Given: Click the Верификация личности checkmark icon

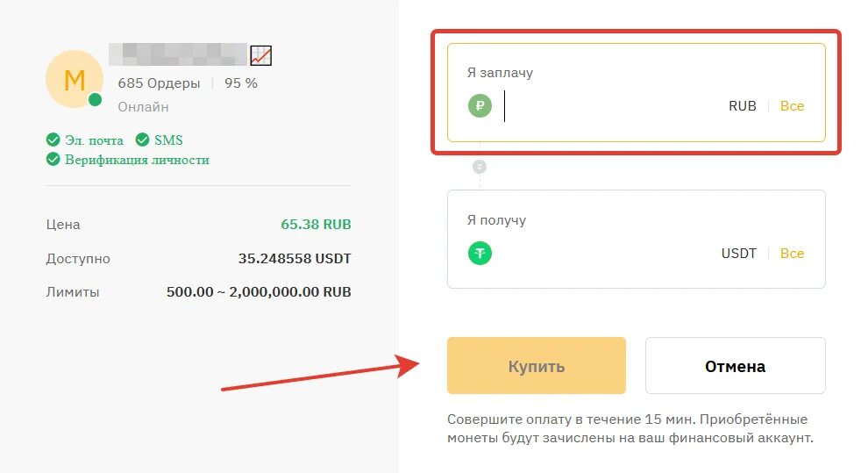Looking at the screenshot, I should pos(53,160).
